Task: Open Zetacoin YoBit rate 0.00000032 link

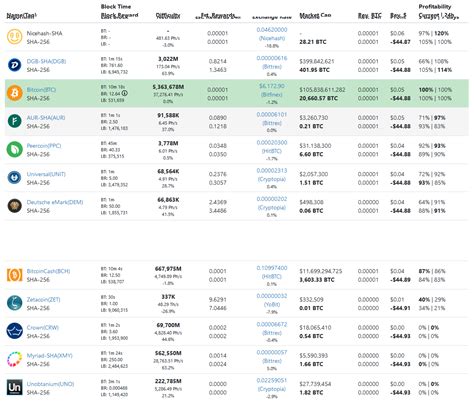Action: 272,296
